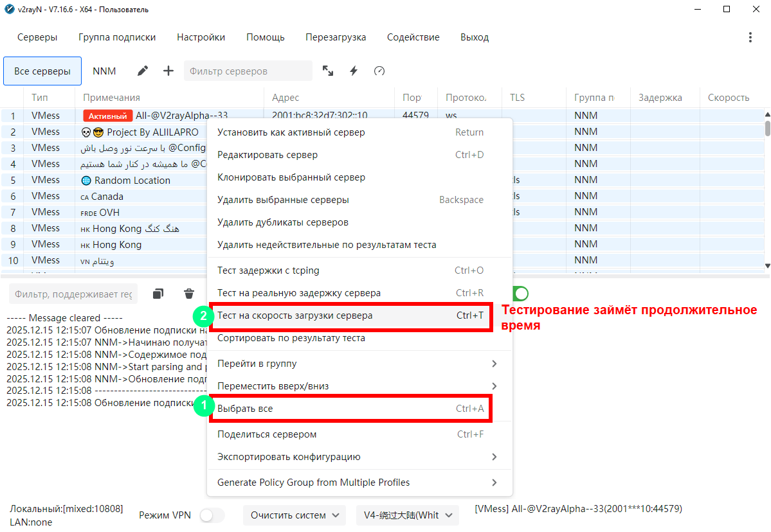The image size is (771, 532).
Task: Choose Выбрать все in context menu
Action: click(x=350, y=409)
